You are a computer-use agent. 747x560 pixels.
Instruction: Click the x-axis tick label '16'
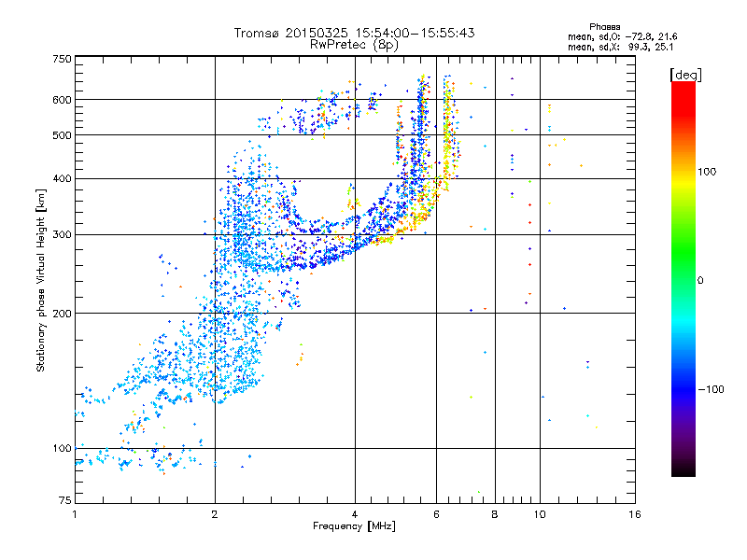(x=635, y=514)
